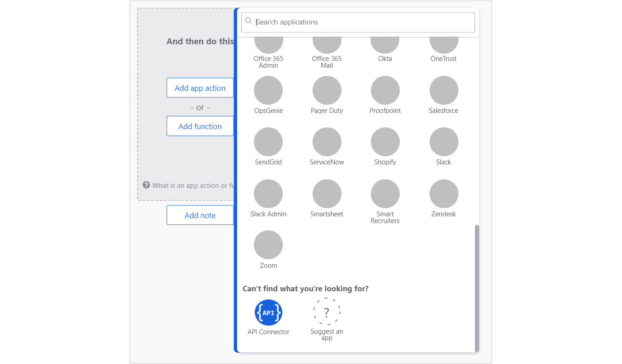Pick the Pager Duty application
Image resolution: width=622 pixels, height=364 pixels.
pos(327,90)
